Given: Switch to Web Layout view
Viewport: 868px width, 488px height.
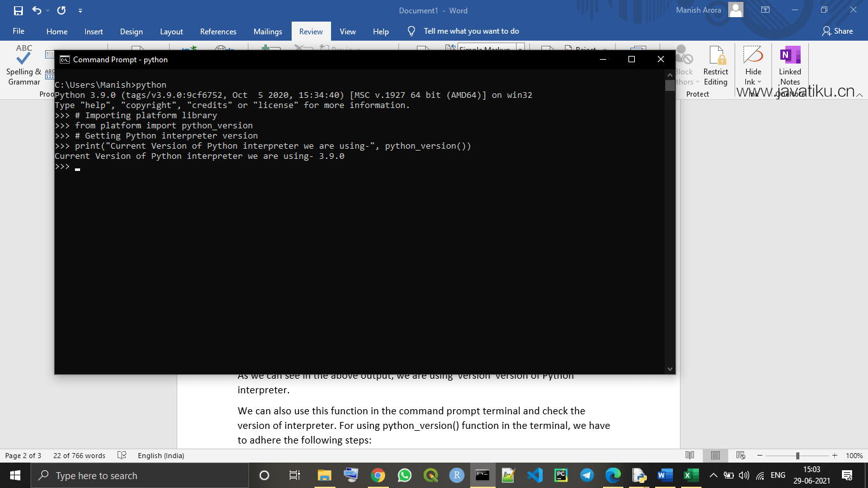Looking at the screenshot, I should [x=740, y=456].
